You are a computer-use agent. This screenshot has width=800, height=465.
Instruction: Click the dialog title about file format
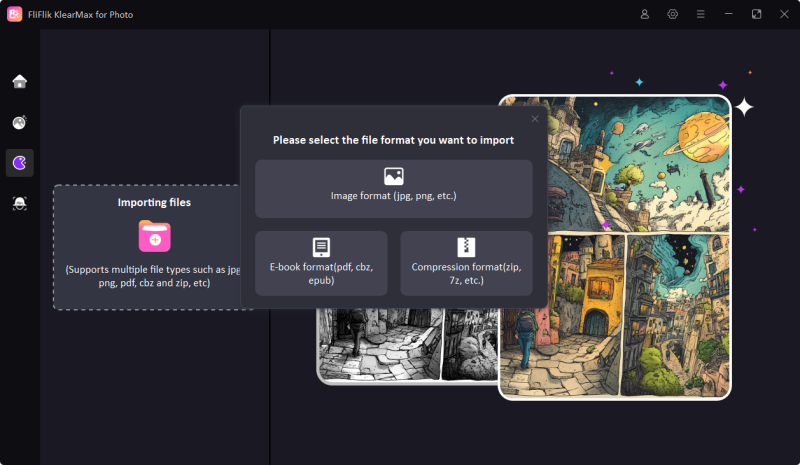(x=393, y=140)
